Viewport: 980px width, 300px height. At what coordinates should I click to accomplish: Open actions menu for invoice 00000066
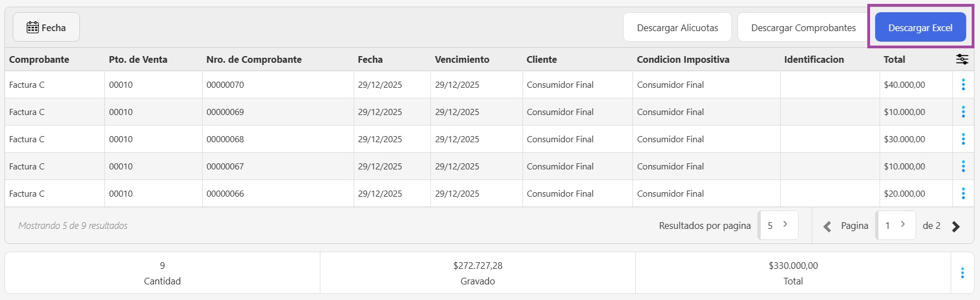pyautogui.click(x=963, y=193)
